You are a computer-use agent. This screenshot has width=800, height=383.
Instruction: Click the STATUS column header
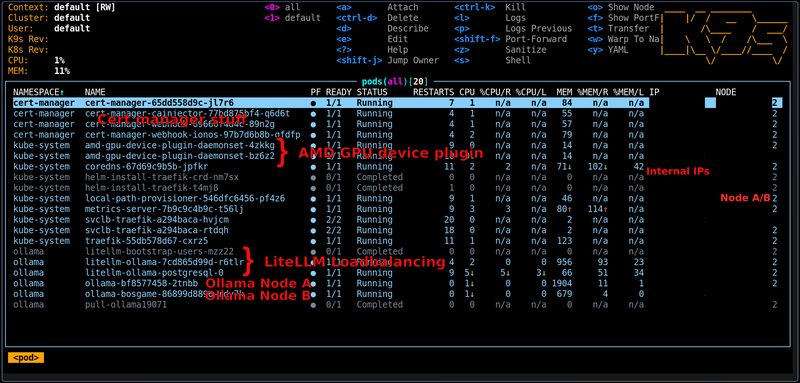tap(372, 92)
